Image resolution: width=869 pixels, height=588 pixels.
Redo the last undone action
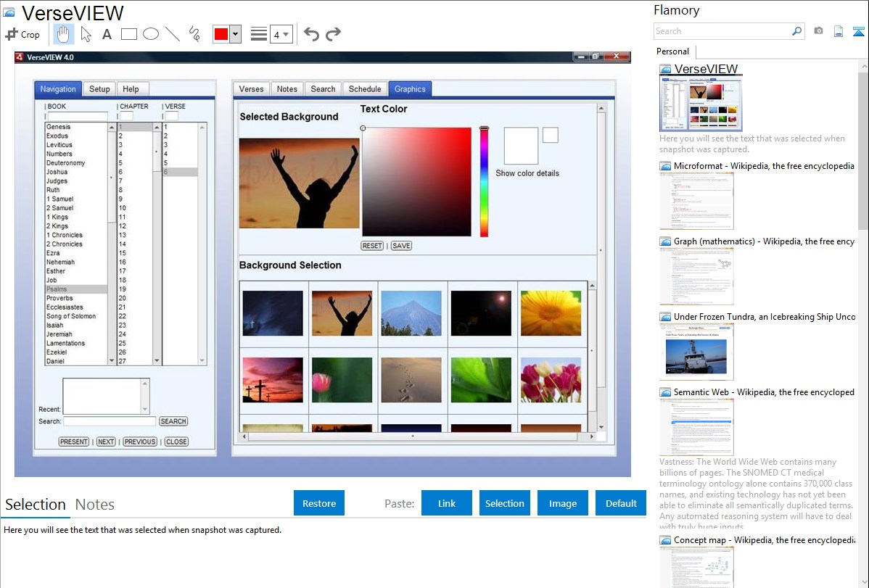[333, 34]
